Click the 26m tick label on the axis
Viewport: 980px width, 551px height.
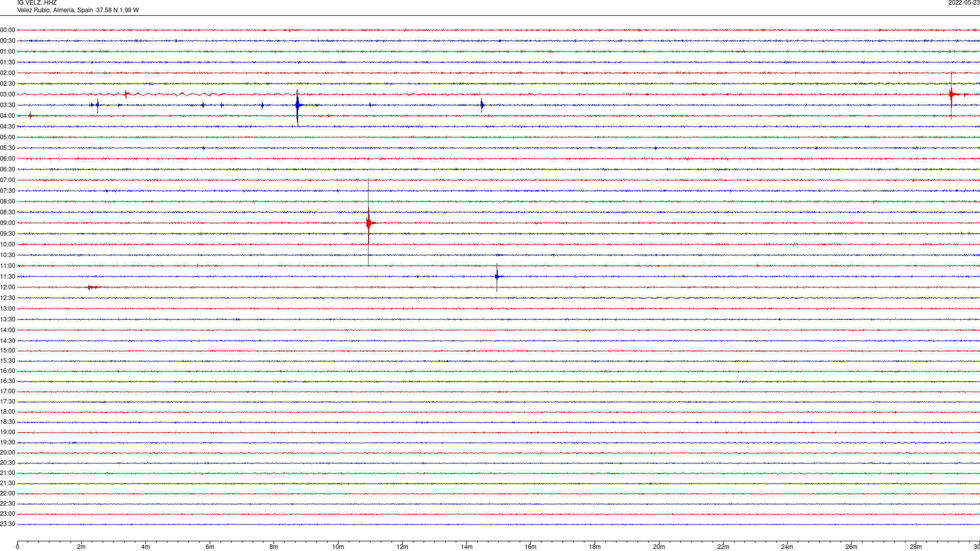click(x=851, y=547)
